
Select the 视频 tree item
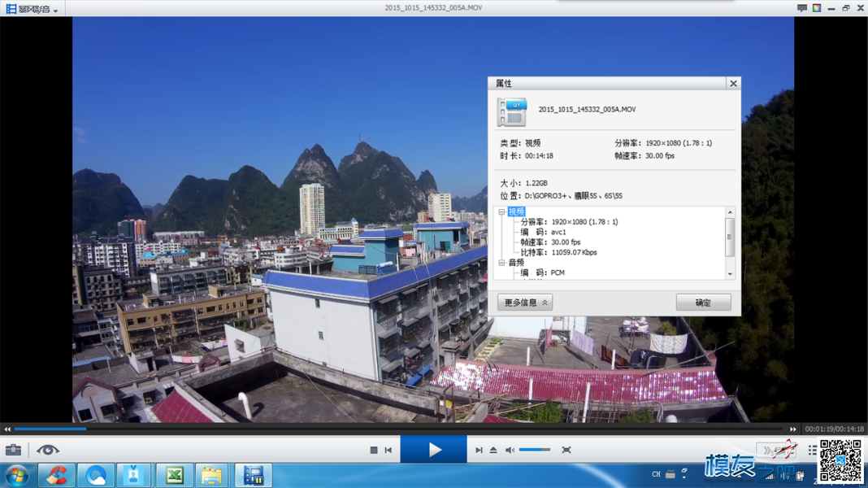click(x=516, y=211)
